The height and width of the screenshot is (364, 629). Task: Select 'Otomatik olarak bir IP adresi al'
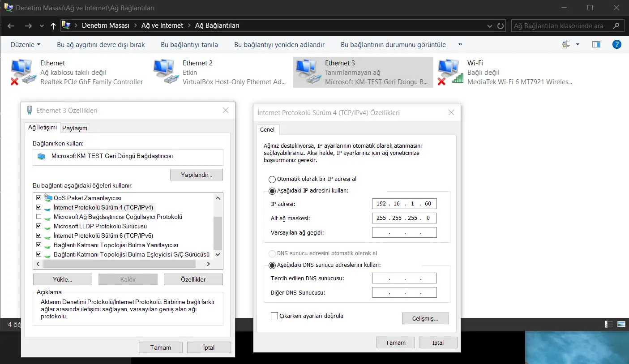[x=272, y=179]
